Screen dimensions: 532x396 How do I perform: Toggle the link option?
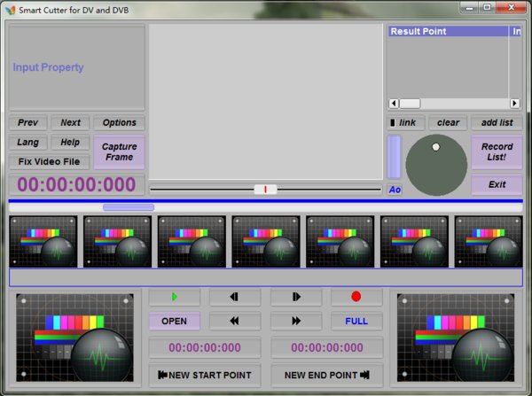tap(405, 123)
